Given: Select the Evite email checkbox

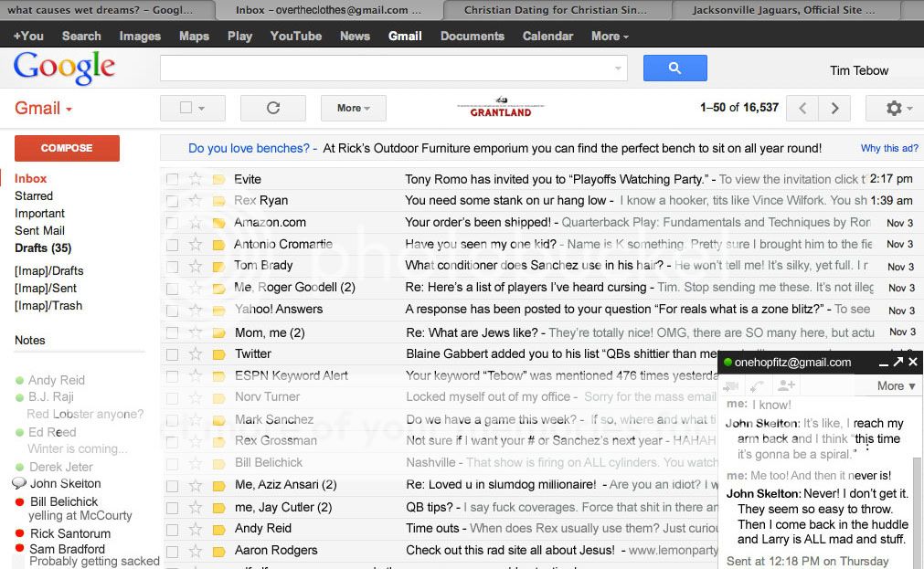Looking at the screenshot, I should point(172,179).
